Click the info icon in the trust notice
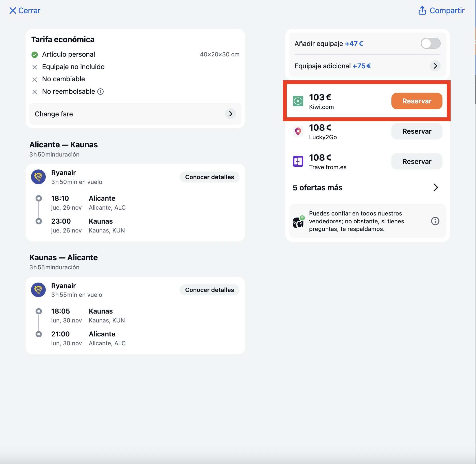Viewport: 476px width, 464px height. click(435, 221)
